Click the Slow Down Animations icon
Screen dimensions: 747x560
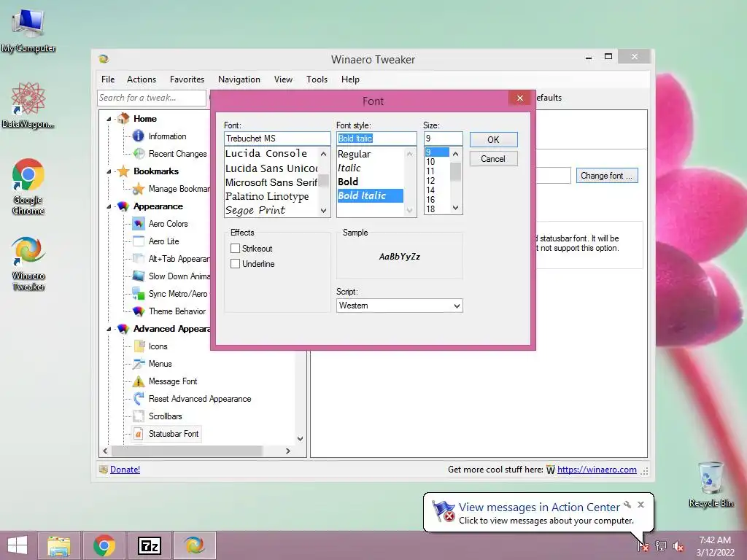point(139,276)
